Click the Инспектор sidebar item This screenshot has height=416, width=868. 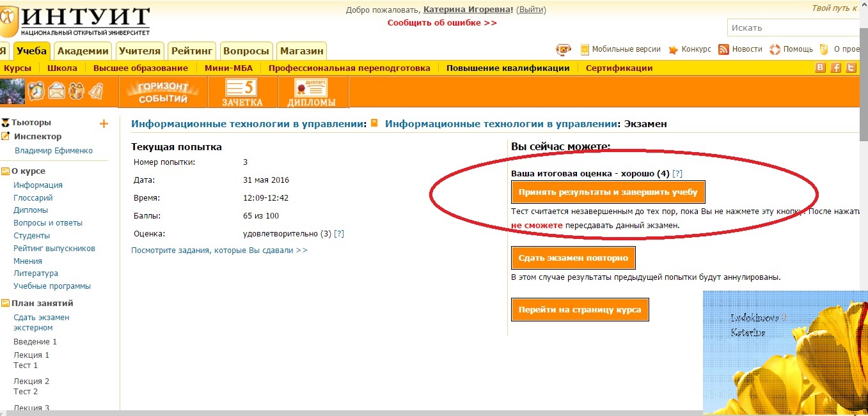click(38, 137)
